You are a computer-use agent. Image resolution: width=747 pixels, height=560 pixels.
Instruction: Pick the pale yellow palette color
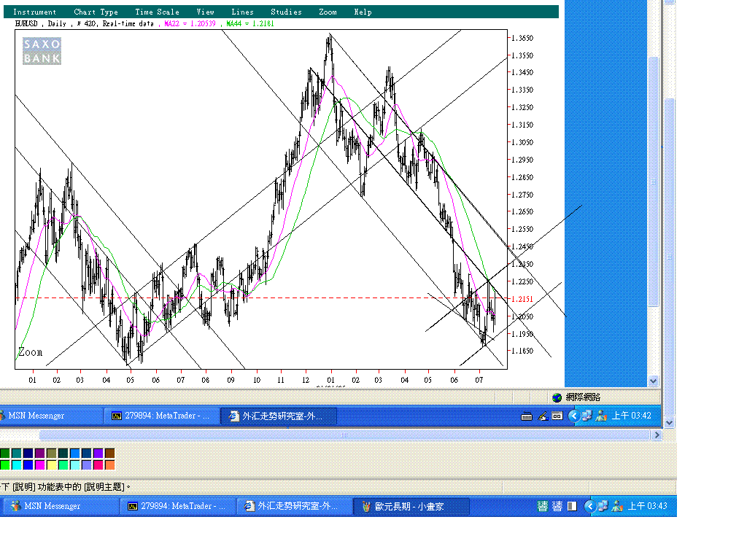tap(52, 464)
